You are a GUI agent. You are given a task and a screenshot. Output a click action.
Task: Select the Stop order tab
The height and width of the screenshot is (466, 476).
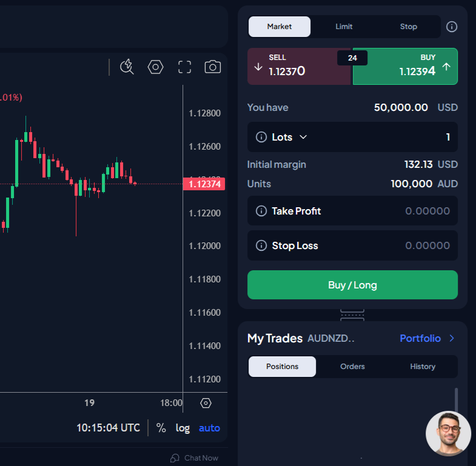point(408,27)
